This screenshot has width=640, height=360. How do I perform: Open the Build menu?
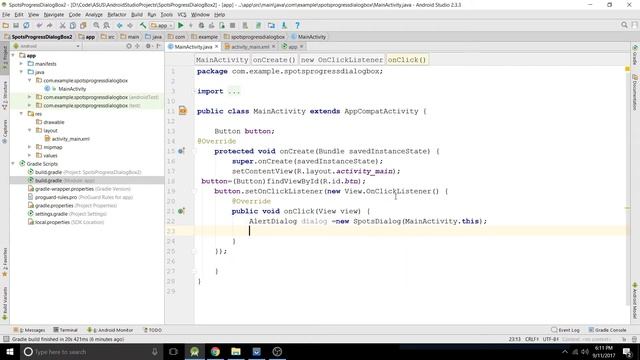coord(137,15)
